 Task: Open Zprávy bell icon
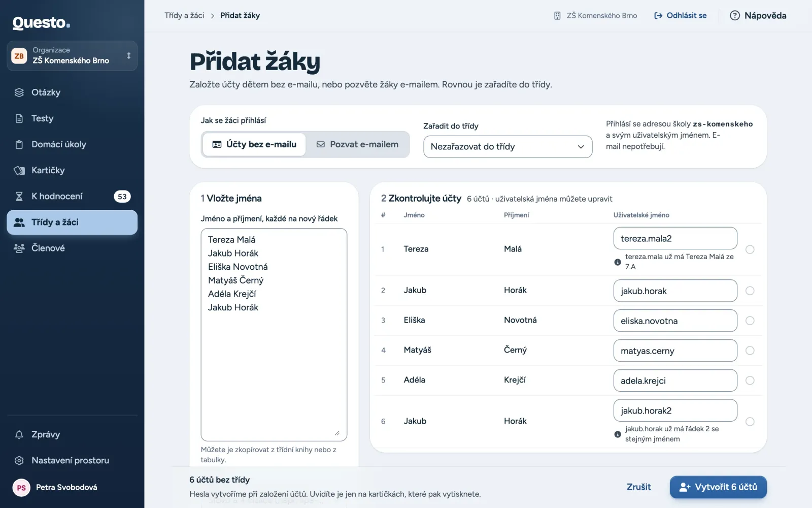(19, 434)
